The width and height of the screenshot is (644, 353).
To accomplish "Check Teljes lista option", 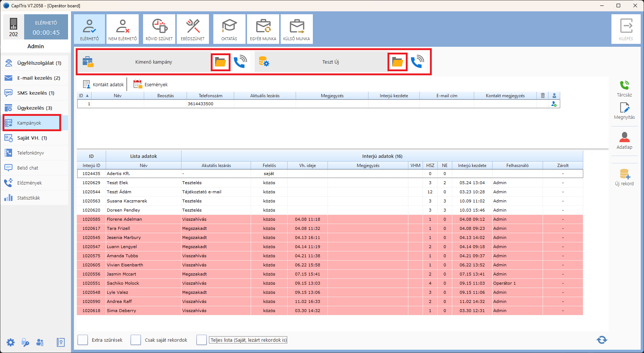I will pos(202,340).
